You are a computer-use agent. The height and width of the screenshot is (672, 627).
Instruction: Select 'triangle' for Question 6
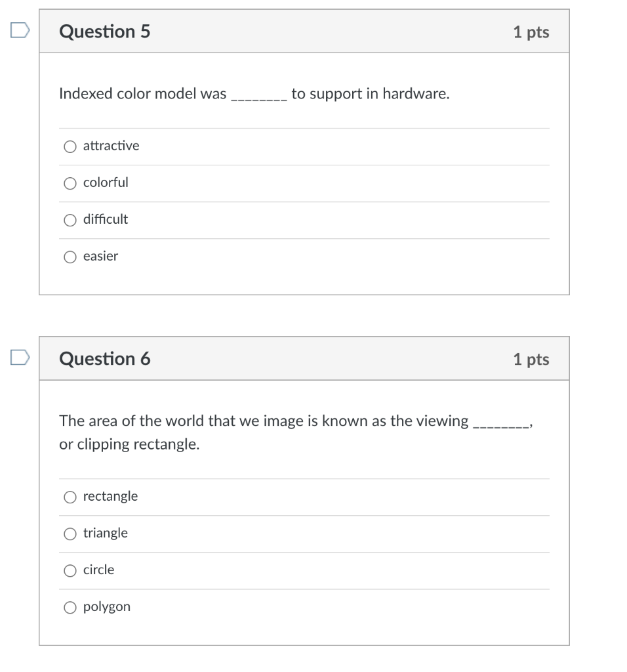(x=70, y=534)
